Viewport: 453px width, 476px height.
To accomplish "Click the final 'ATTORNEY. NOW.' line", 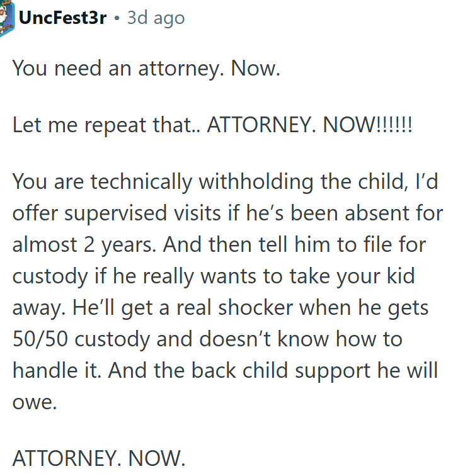I will point(99,458).
